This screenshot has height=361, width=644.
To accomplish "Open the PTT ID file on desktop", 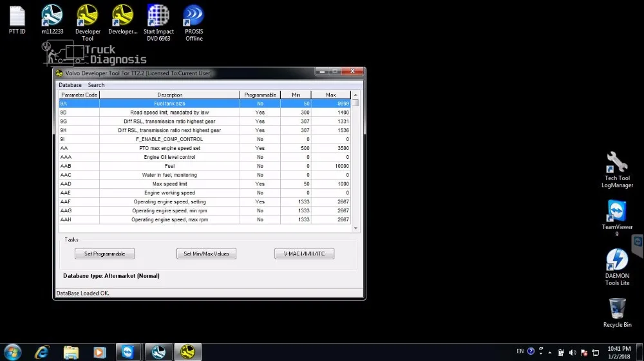I will 17,20.
